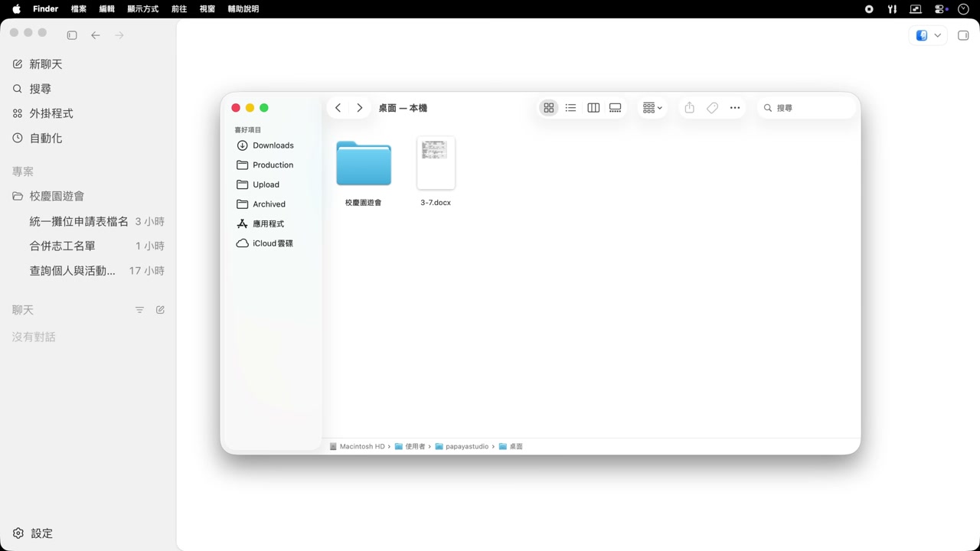Select the 3-7.docx file thumbnail

click(436, 163)
